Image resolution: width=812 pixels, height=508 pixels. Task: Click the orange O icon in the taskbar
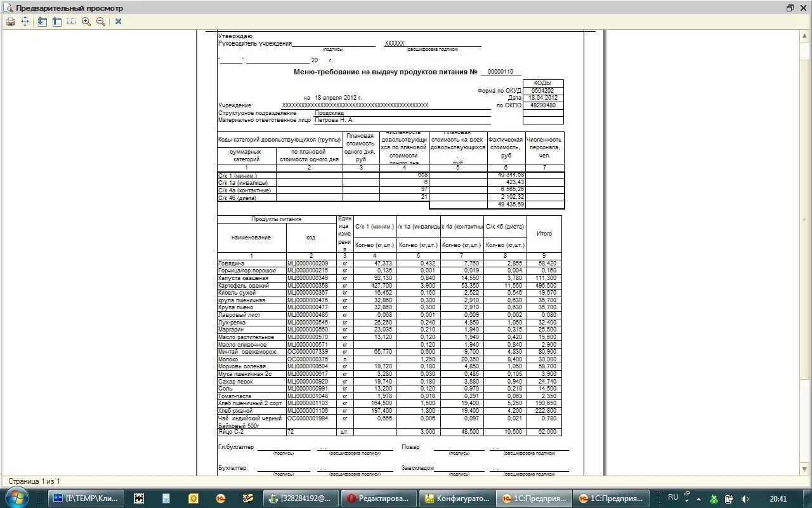coord(193,498)
